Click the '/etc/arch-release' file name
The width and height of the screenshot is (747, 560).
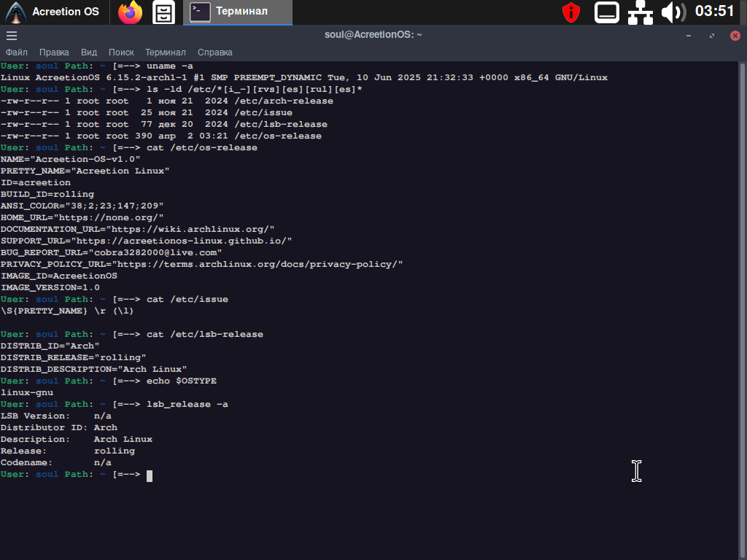click(x=284, y=101)
